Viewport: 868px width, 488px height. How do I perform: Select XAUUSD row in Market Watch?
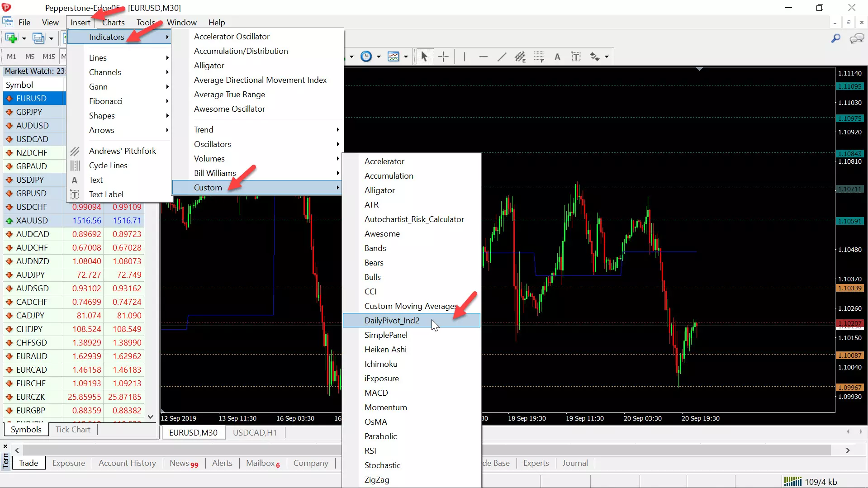click(x=80, y=220)
